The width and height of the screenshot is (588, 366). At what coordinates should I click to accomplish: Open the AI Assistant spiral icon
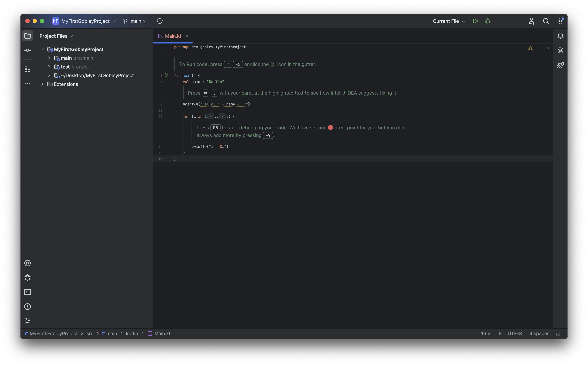[560, 50]
